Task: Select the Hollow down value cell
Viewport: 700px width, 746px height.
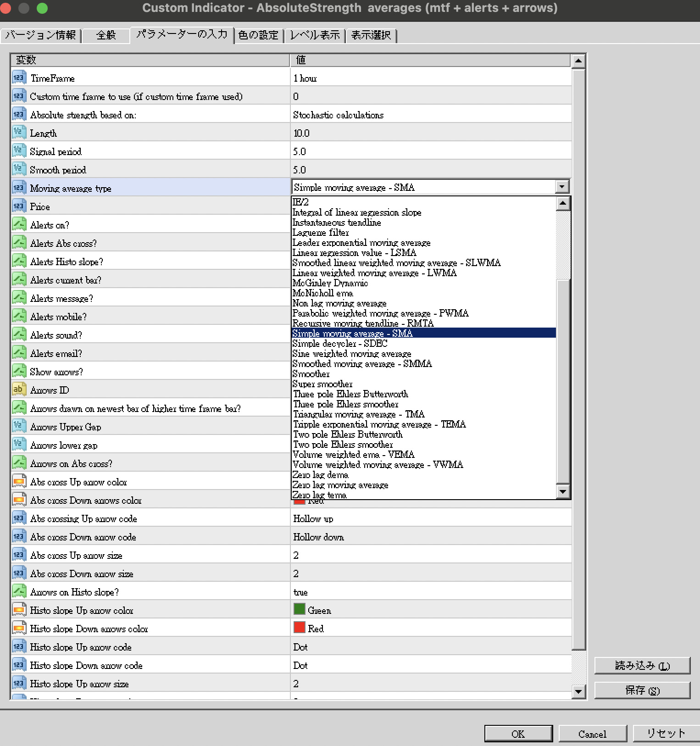Action: coord(431,536)
